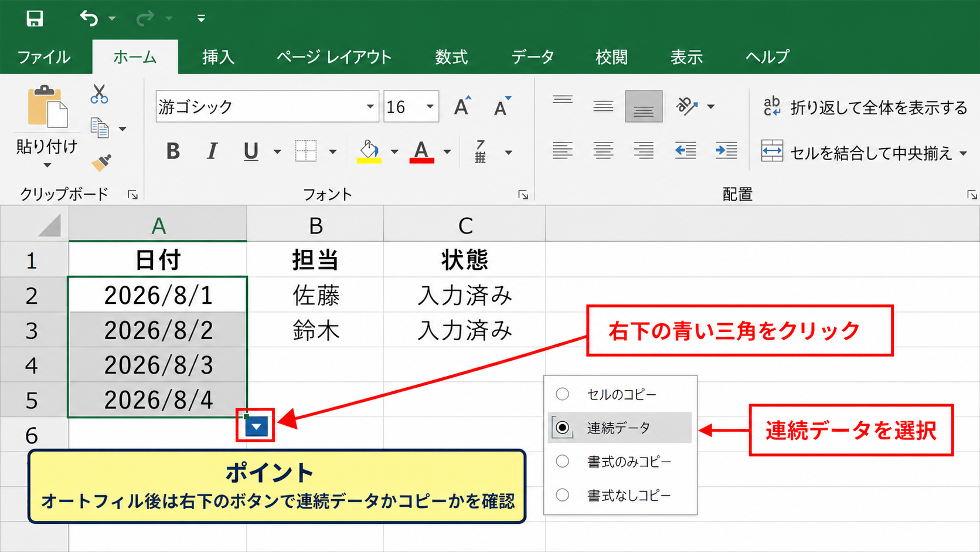980x552 pixels.
Task: Apply cell borders icon
Action: click(306, 151)
